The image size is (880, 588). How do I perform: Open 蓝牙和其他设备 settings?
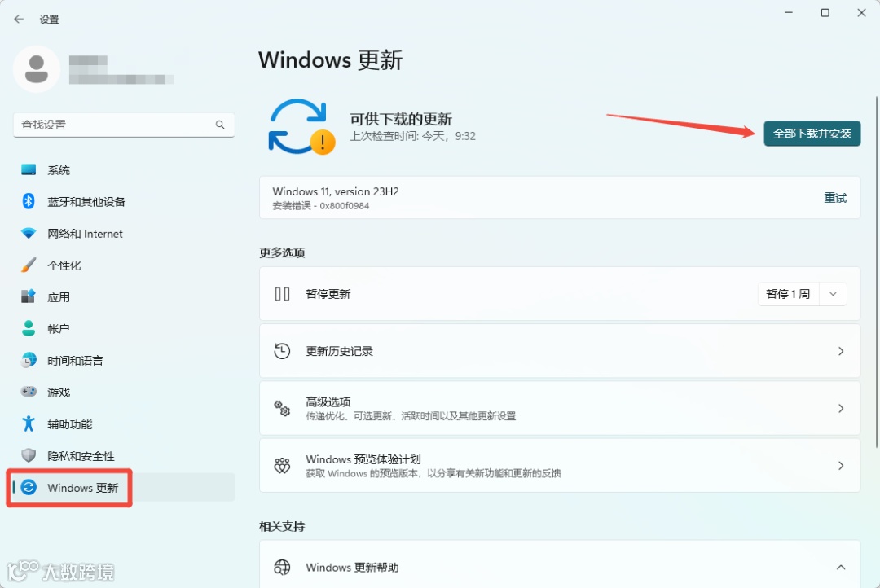[x=124, y=201]
